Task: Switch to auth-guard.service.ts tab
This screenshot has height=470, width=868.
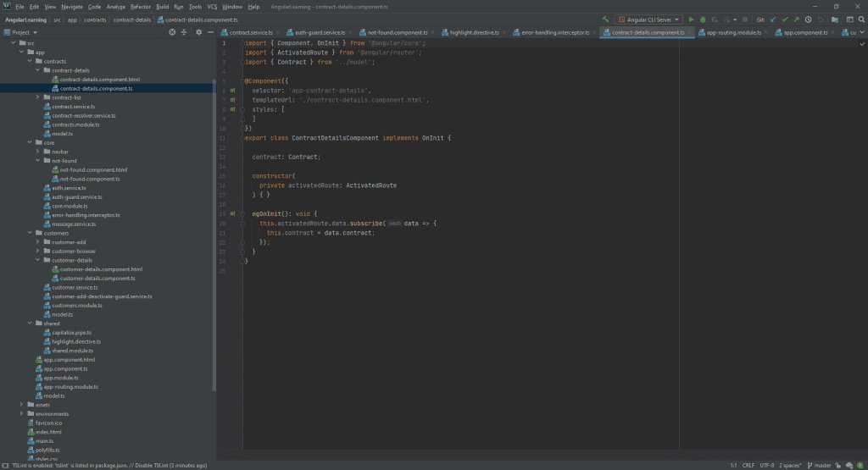Action: [320, 33]
